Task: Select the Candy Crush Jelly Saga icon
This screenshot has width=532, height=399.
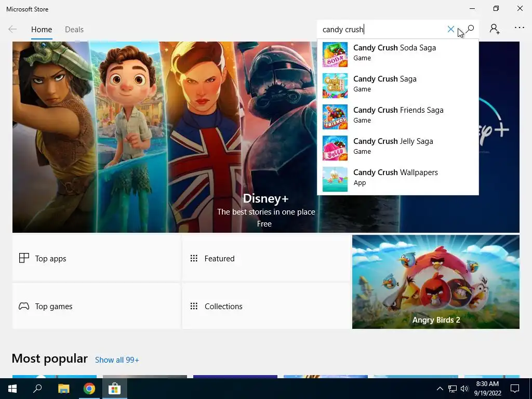Action: click(x=335, y=148)
